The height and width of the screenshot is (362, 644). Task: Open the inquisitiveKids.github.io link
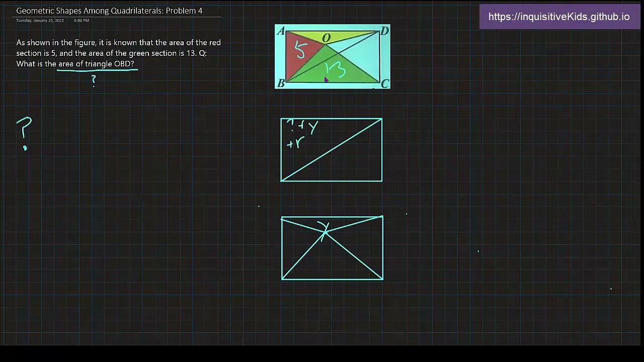(x=560, y=17)
